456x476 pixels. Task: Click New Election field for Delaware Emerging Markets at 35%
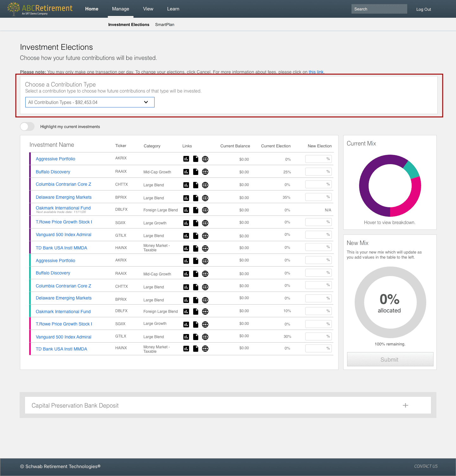(318, 197)
